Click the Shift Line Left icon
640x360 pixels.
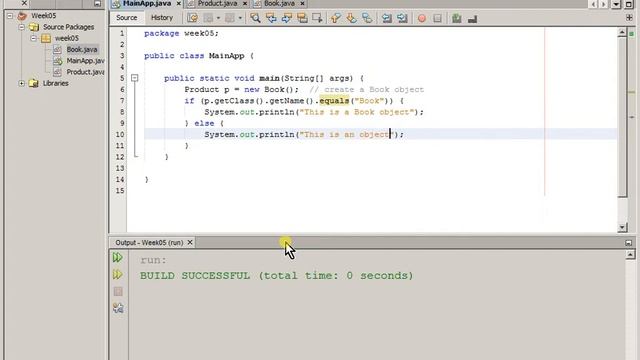pos(387,18)
